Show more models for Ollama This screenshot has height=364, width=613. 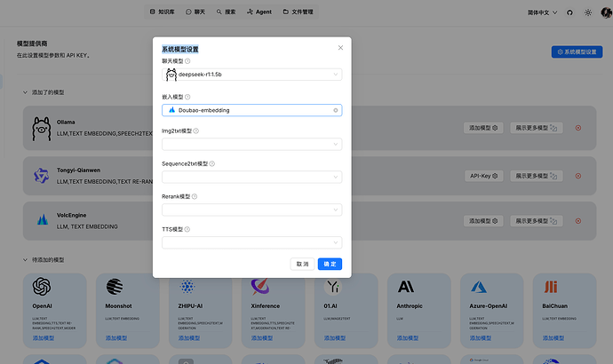pyautogui.click(x=537, y=128)
